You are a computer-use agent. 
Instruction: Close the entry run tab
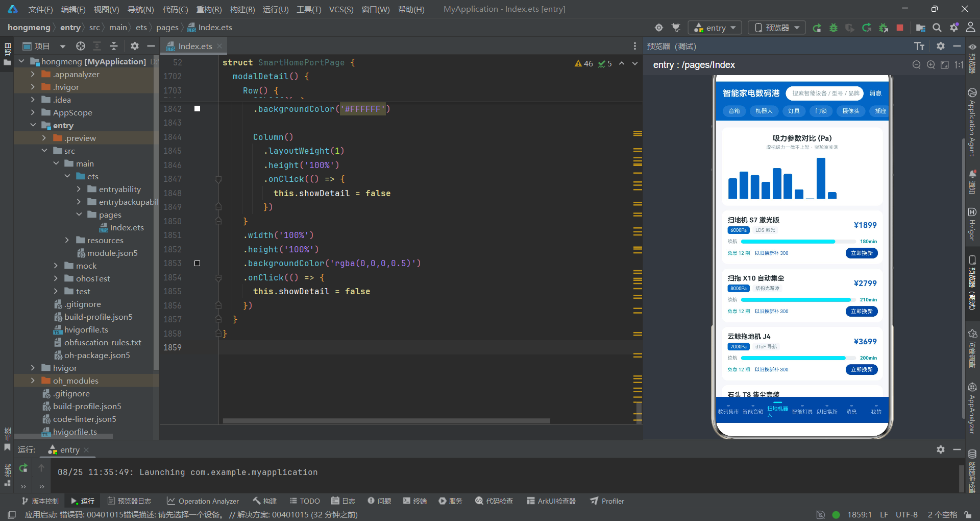[x=87, y=450]
